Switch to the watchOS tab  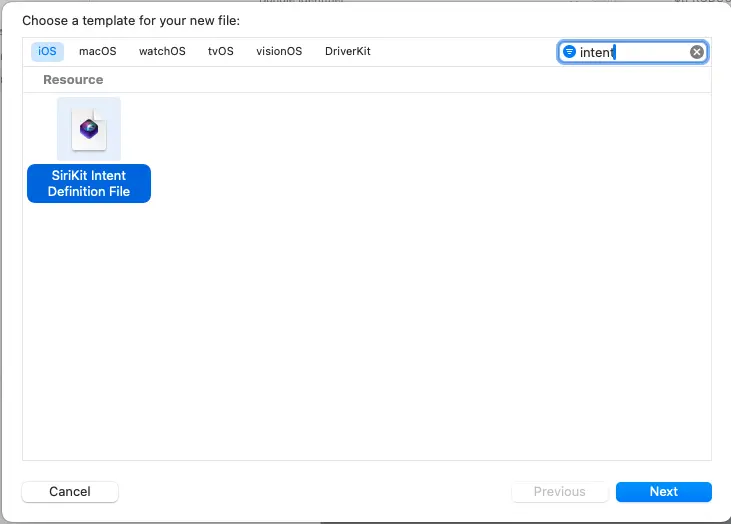tap(162, 51)
